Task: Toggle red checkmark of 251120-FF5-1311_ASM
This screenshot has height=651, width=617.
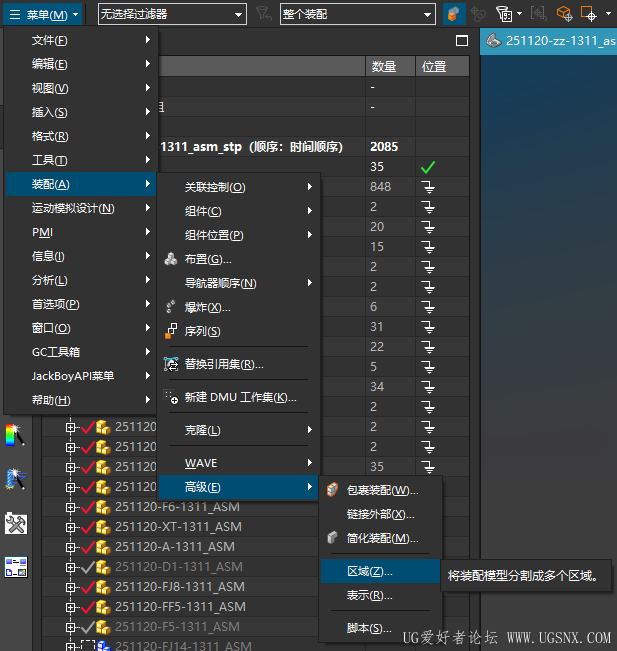Action: pos(88,607)
